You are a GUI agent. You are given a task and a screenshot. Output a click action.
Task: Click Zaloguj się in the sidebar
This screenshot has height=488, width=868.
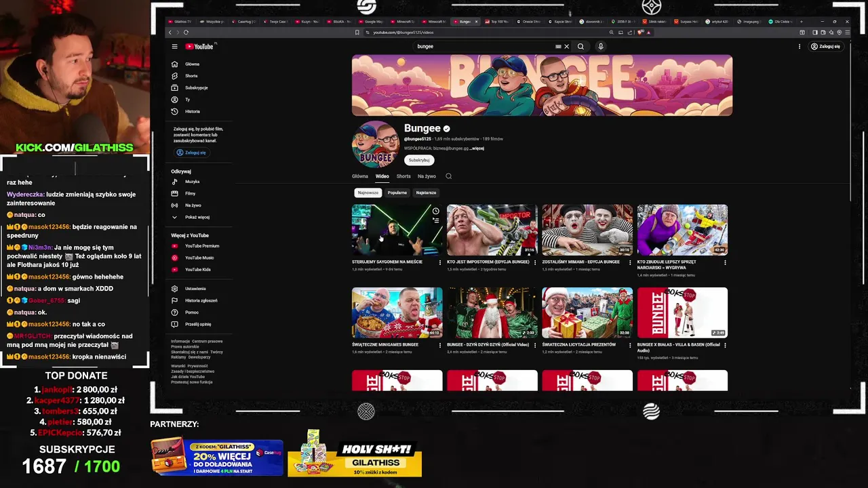tap(192, 152)
